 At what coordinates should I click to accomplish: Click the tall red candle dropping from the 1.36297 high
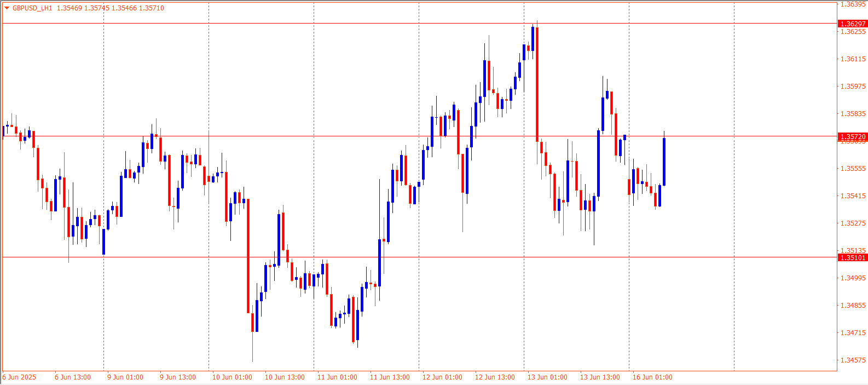point(537,84)
